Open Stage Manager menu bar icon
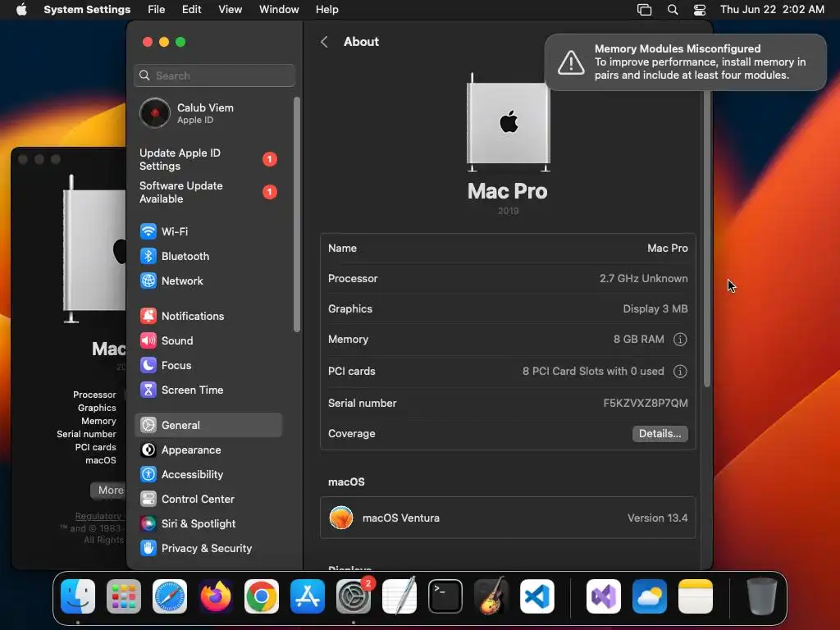Image resolution: width=840 pixels, height=630 pixels. [x=645, y=10]
